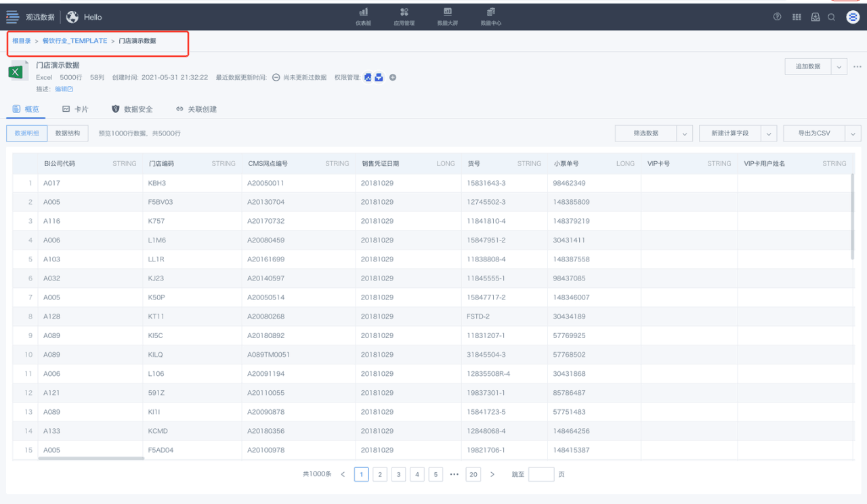The image size is (867, 504).
Task: Click the 编辑 description link
Action: [x=64, y=89]
